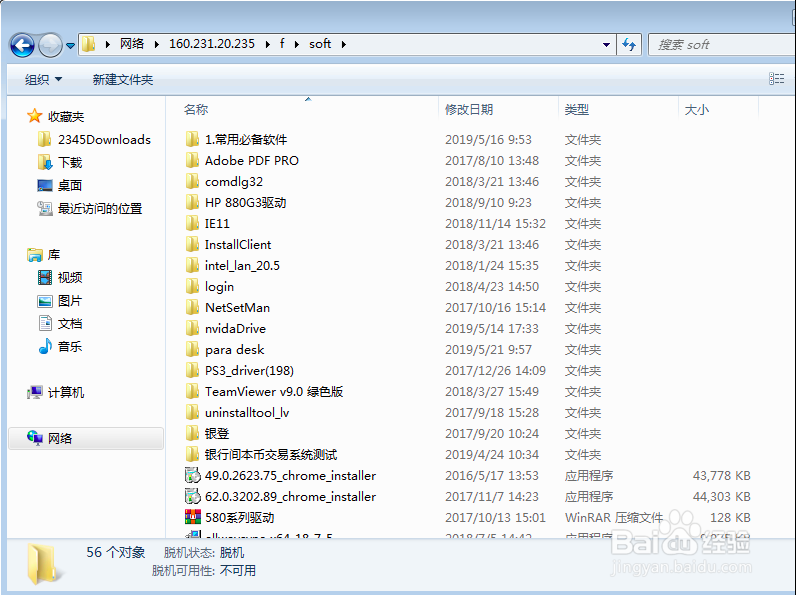
Task: Click the Back navigation arrow button
Action: [x=22, y=45]
